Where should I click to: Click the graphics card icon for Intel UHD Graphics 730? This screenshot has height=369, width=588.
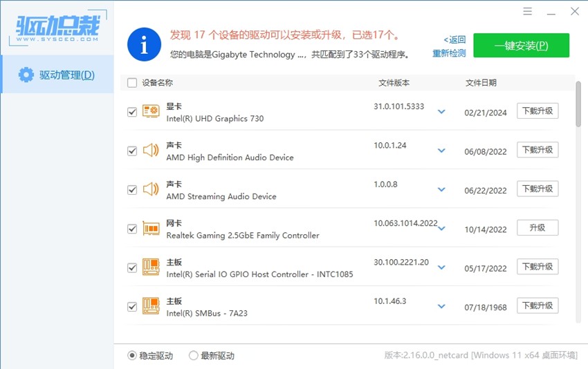(x=151, y=111)
